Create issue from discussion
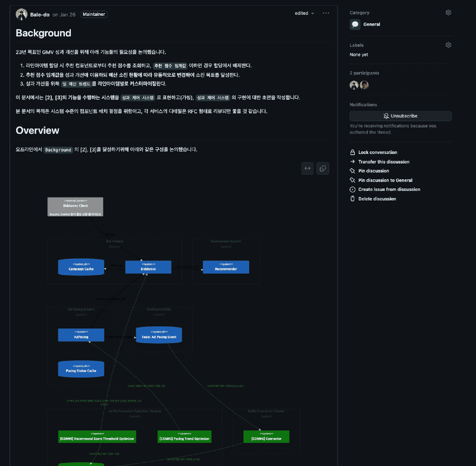The width and height of the screenshot is (476, 466). [x=389, y=189]
